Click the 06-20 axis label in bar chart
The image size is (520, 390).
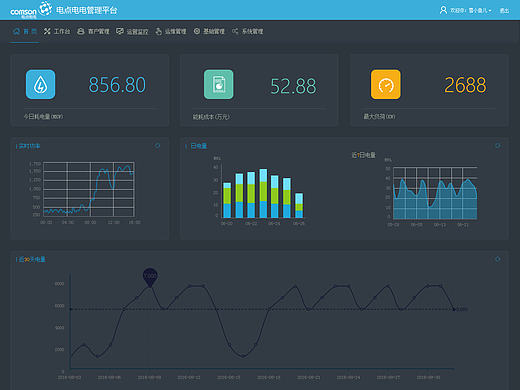[x=227, y=223]
